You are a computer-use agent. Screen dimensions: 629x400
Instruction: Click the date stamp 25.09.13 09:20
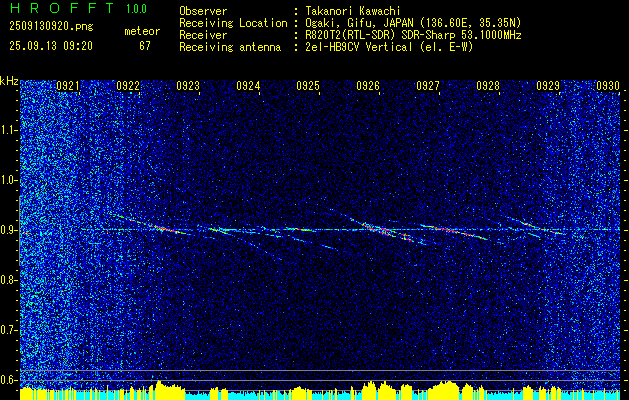click(x=51, y=46)
